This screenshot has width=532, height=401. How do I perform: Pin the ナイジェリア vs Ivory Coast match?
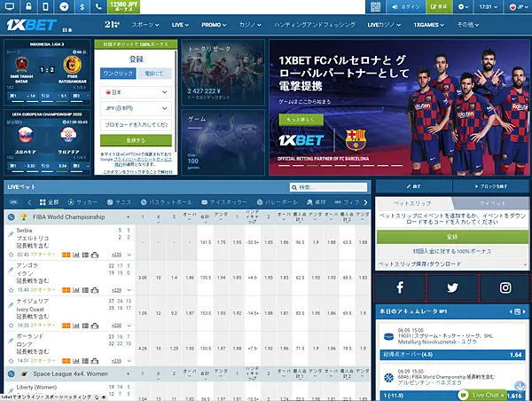coord(11,305)
